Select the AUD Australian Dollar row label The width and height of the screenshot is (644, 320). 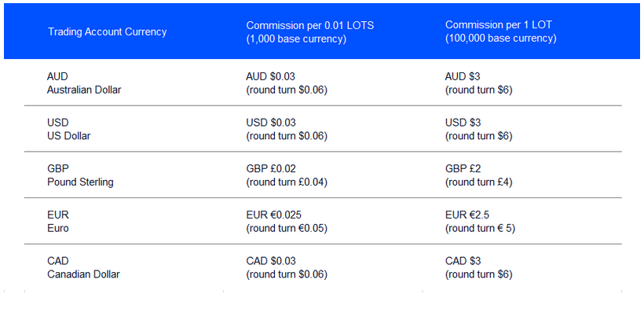pos(84,83)
